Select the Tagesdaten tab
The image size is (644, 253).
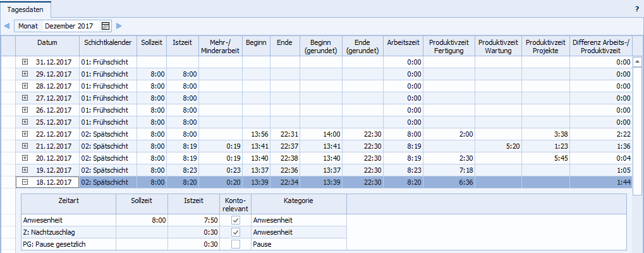pyautogui.click(x=25, y=9)
